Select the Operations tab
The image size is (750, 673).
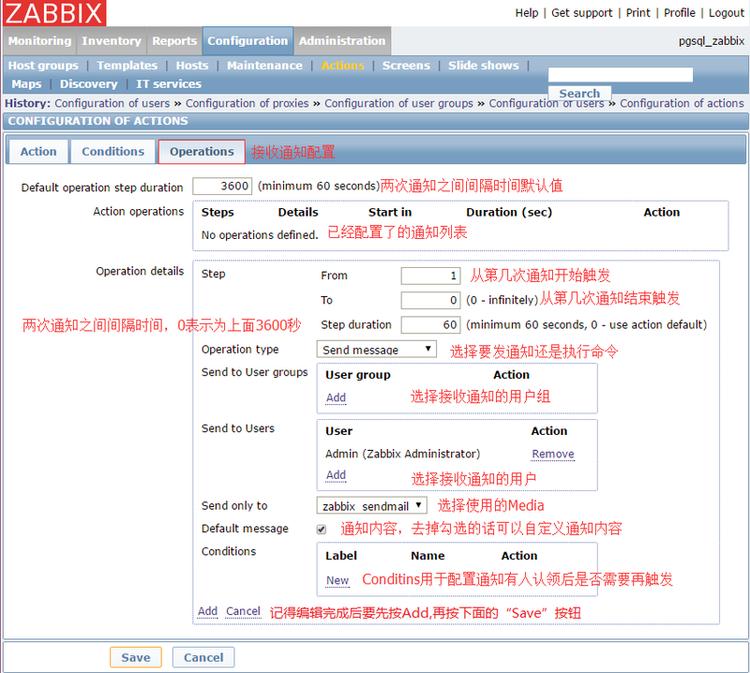pos(201,151)
